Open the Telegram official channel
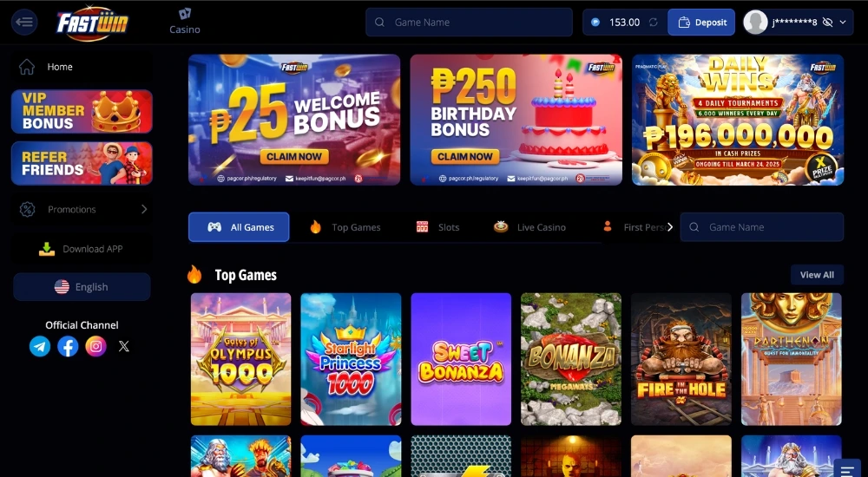868x477 pixels. (x=40, y=346)
